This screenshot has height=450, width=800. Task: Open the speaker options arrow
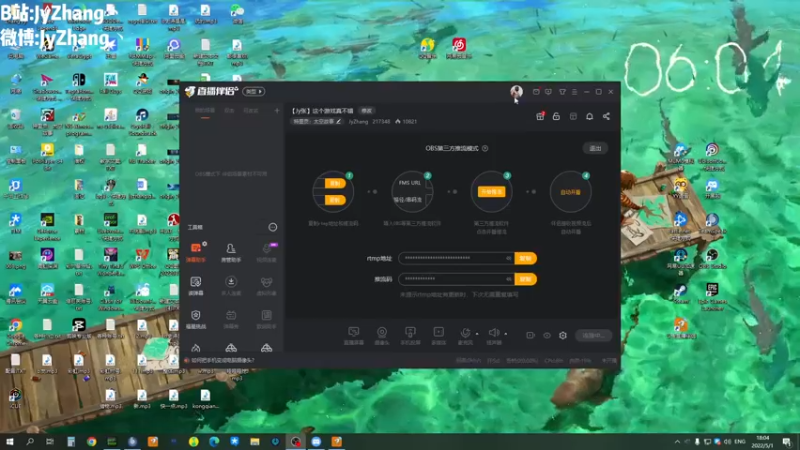(506, 334)
